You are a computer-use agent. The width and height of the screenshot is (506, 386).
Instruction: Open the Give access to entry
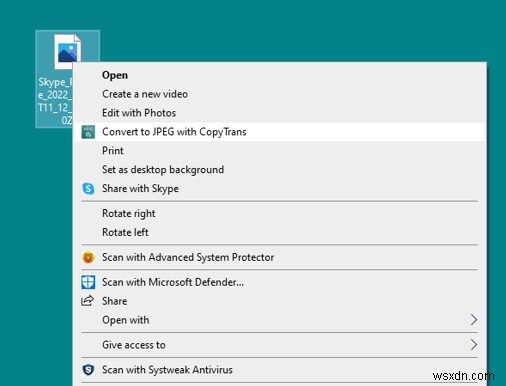[279, 345]
